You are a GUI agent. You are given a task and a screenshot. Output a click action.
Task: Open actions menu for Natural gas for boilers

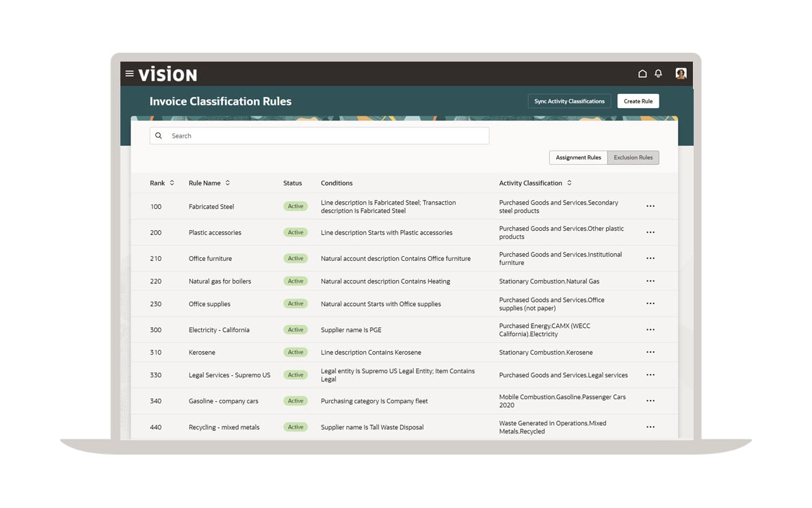(650, 281)
